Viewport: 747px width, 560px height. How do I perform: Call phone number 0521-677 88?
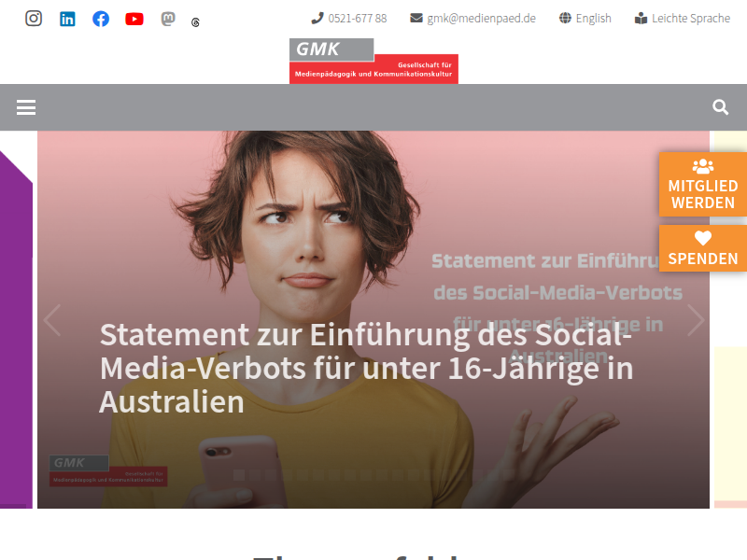[x=348, y=18]
